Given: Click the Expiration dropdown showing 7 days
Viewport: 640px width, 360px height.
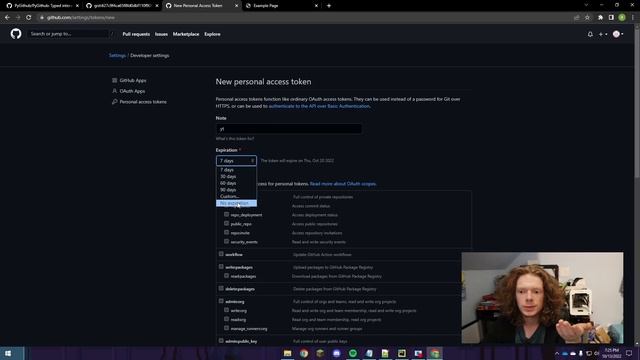Looking at the screenshot, I should [236, 161].
